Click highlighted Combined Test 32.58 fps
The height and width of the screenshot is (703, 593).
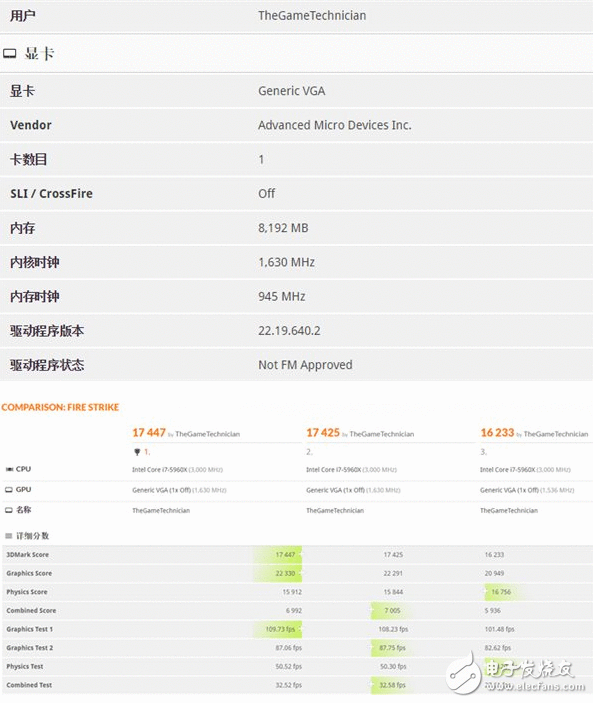(392, 685)
